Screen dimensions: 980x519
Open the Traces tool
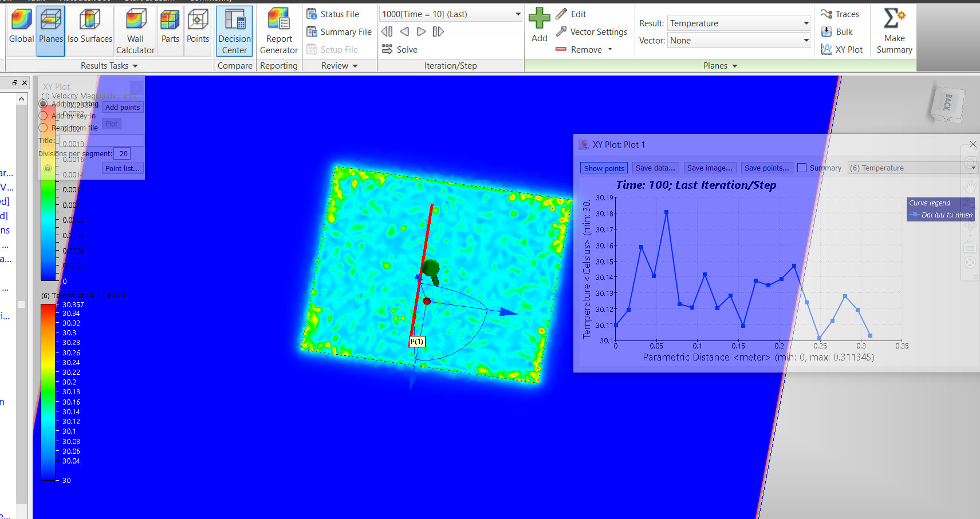tap(840, 14)
